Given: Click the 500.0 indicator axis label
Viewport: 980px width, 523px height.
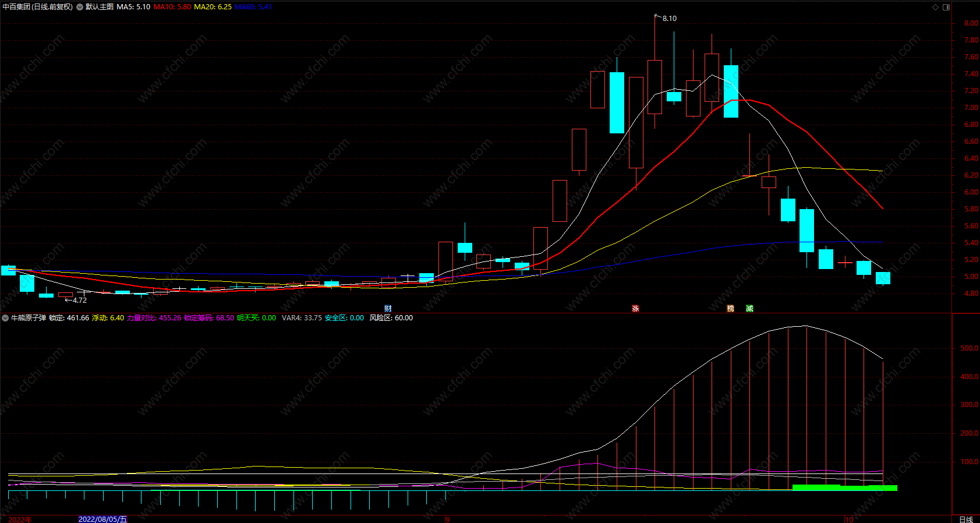Looking at the screenshot, I should (970, 348).
